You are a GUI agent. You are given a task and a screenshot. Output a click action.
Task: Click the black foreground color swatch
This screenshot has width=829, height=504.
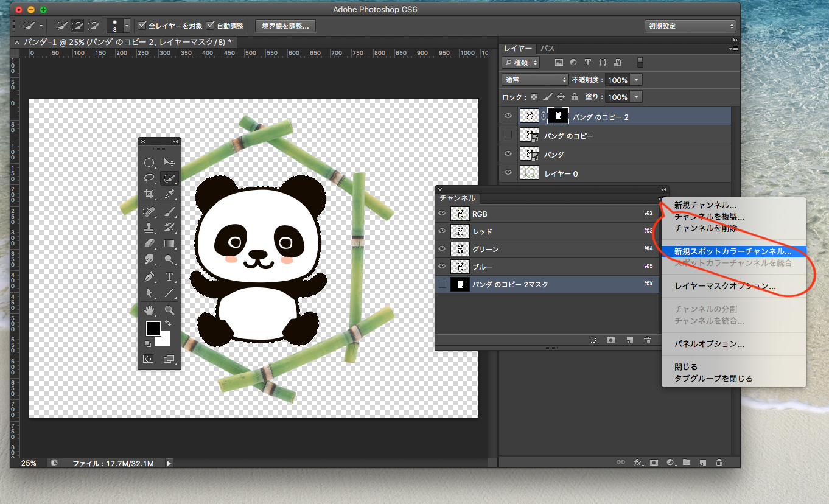[x=153, y=329]
